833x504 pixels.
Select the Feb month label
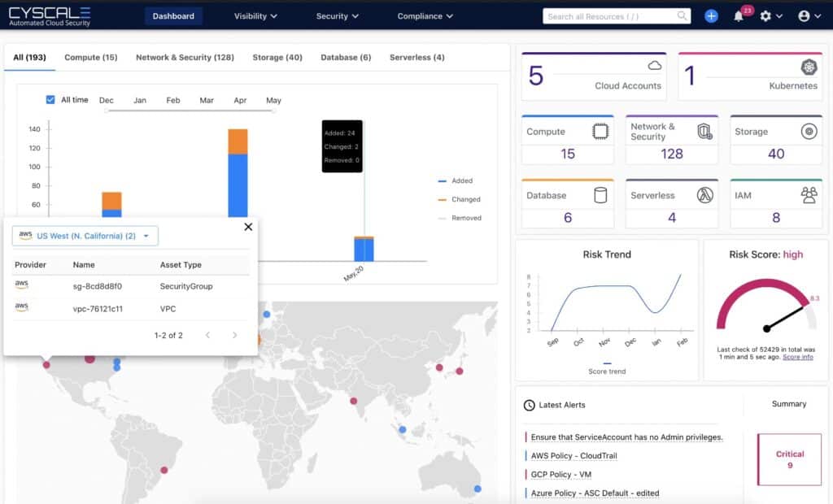[173, 100]
